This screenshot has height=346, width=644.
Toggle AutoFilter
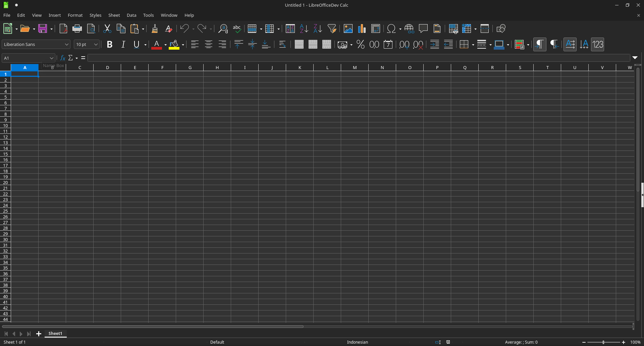pyautogui.click(x=332, y=28)
